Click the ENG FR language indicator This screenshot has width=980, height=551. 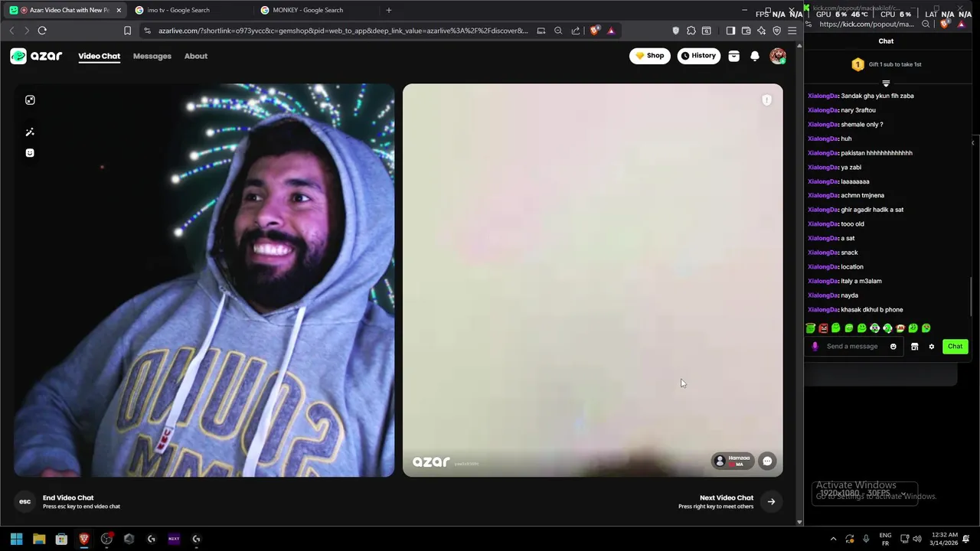[885, 539]
